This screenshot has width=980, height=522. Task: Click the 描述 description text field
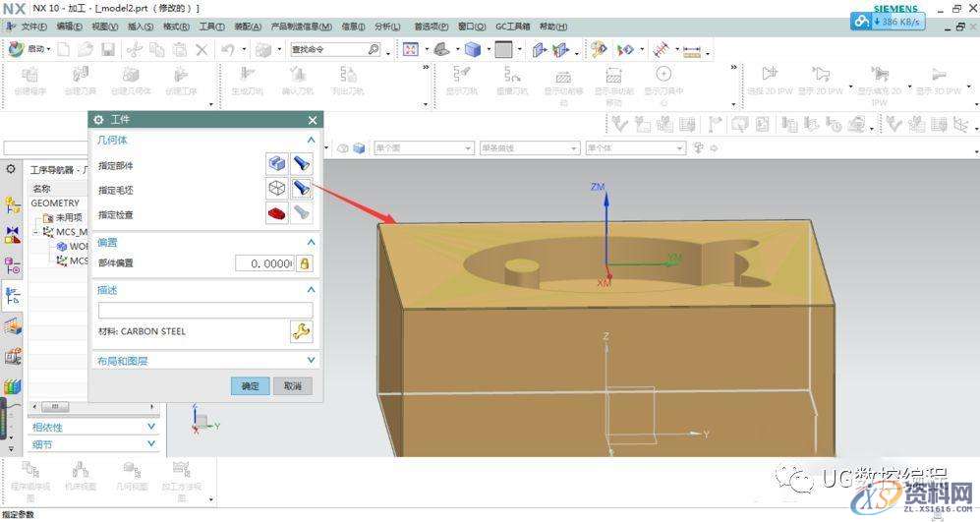coord(204,311)
